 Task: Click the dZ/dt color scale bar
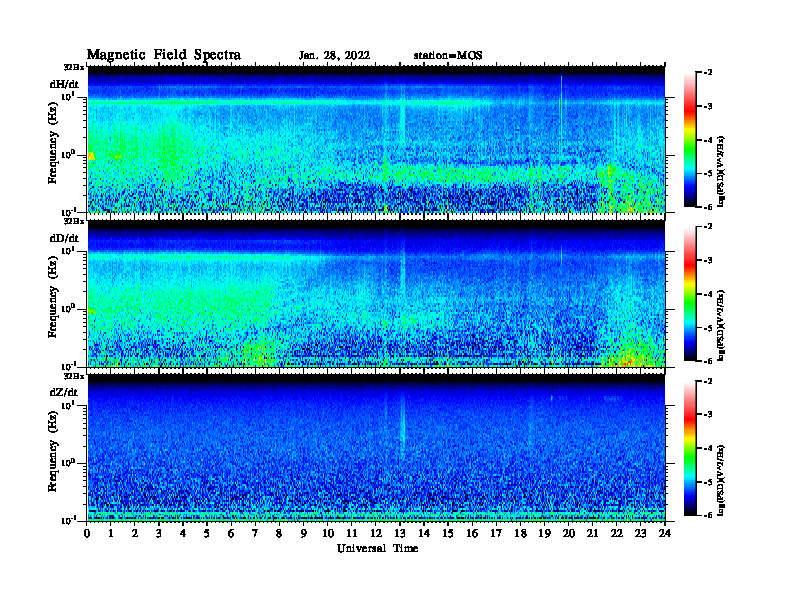point(690,448)
